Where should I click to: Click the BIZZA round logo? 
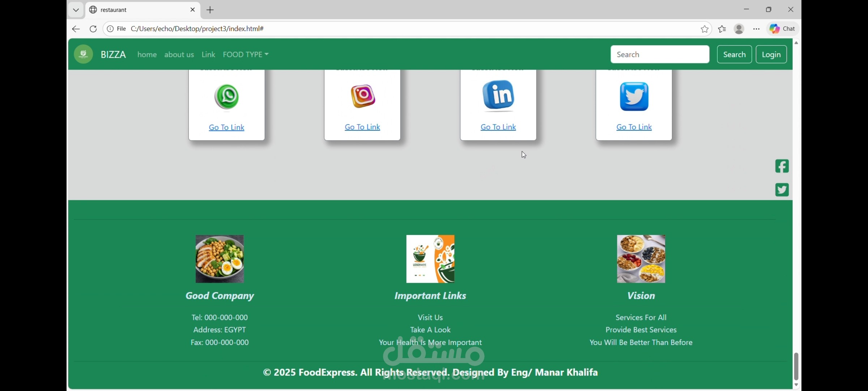tap(84, 54)
